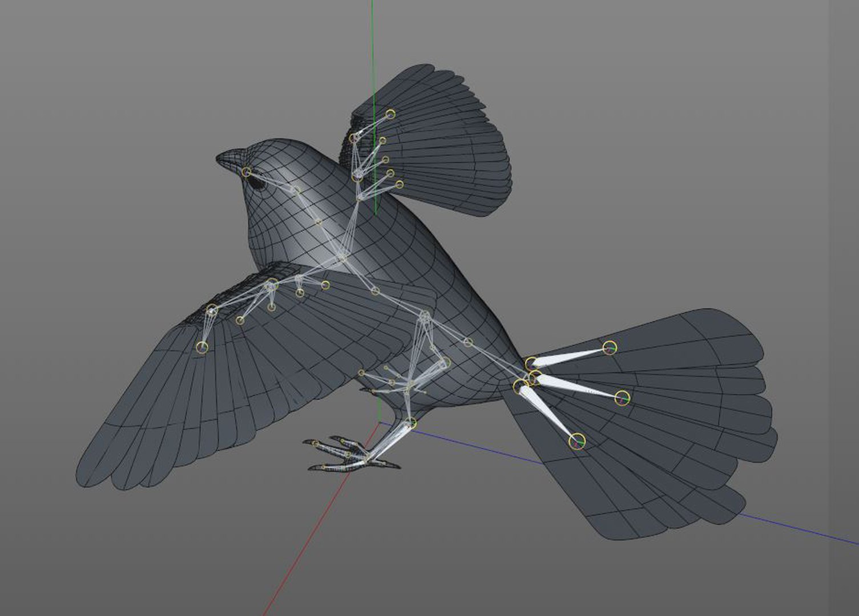Viewport: 859px width, 616px height.
Task: Select the hip joint atop the leg bones
Action: tap(425, 315)
